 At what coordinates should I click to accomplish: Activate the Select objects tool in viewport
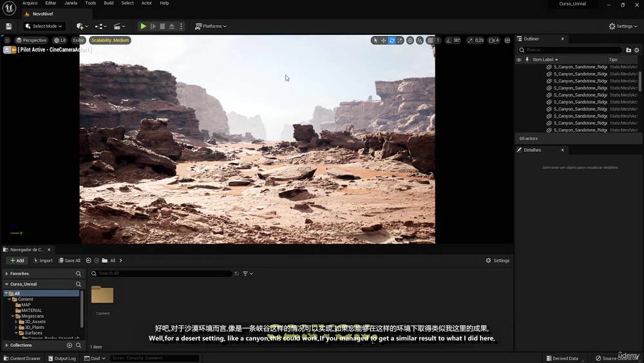click(375, 40)
